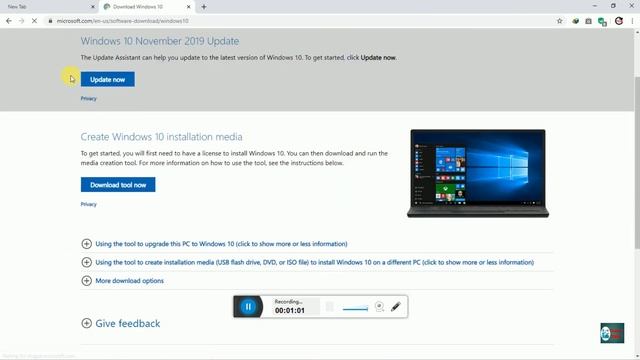
Task: Expand the Give feedback section
Action: [x=121, y=323]
